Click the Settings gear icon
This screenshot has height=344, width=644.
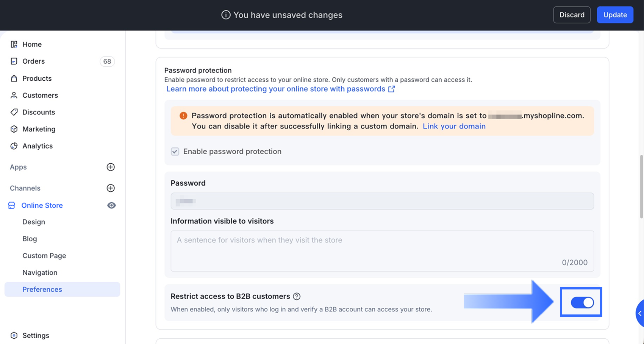(14, 335)
